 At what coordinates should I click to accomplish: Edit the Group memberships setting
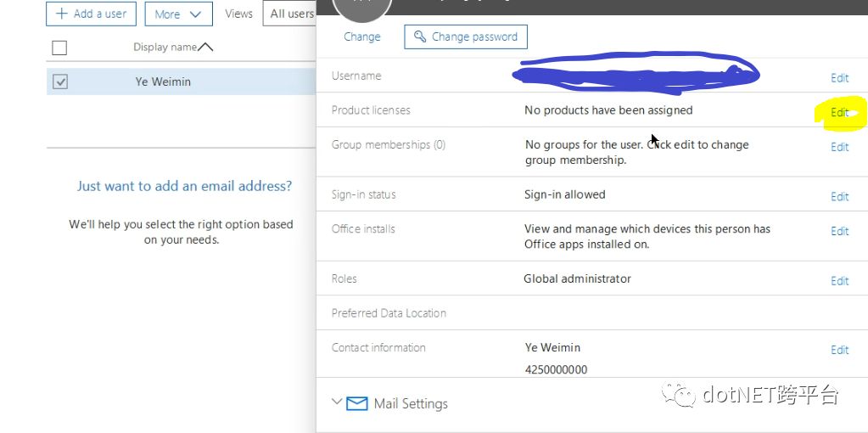point(839,147)
